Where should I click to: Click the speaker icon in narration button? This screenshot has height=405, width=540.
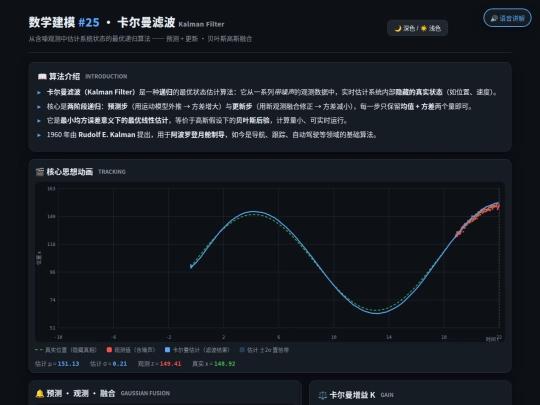494,18
